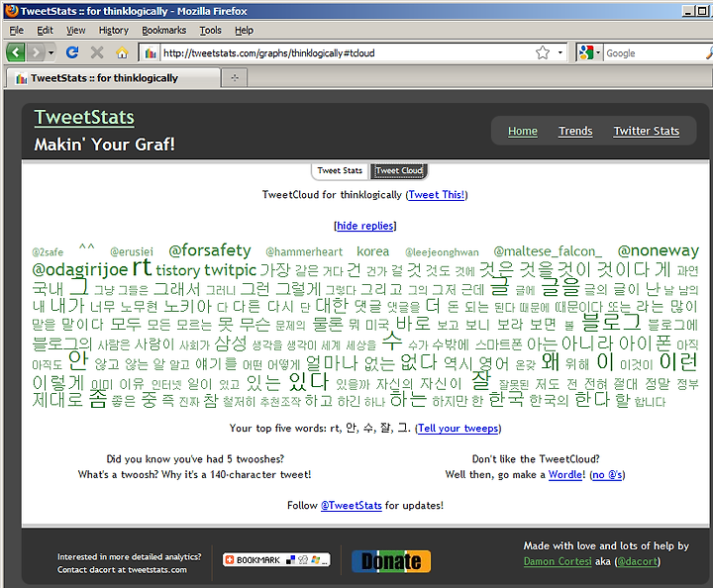This screenshot has width=713, height=588.
Task: Click 'twitpic' in the tweet cloud
Action: pos(231,269)
